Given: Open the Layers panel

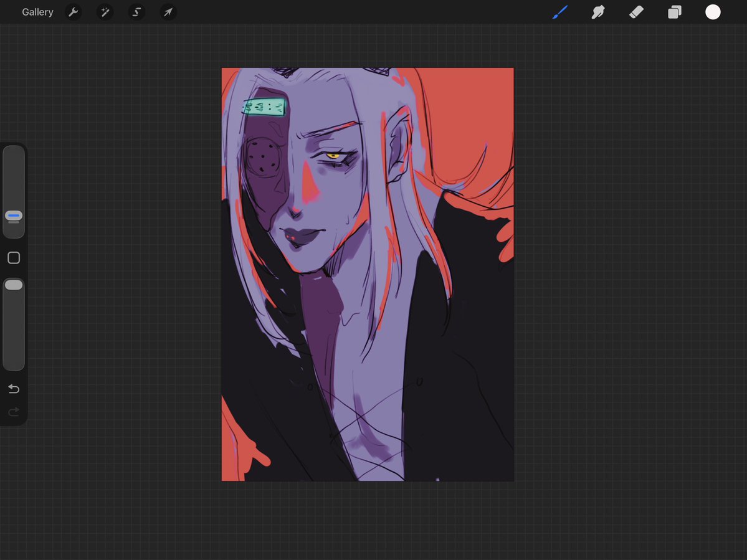Looking at the screenshot, I should point(675,12).
